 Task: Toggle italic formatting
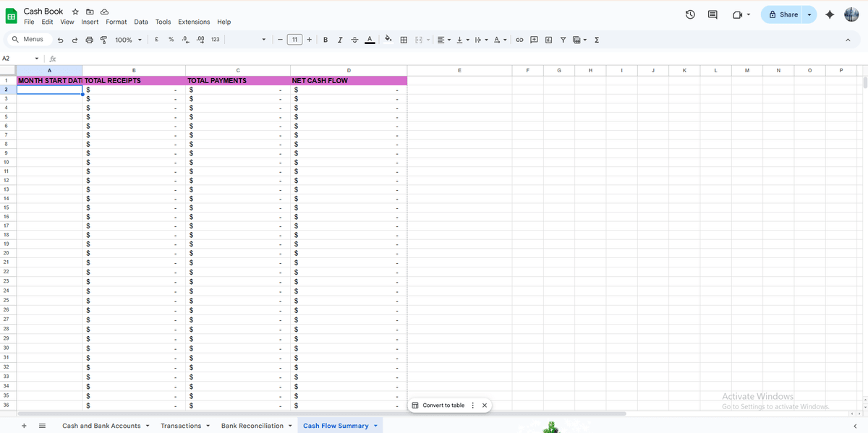340,40
